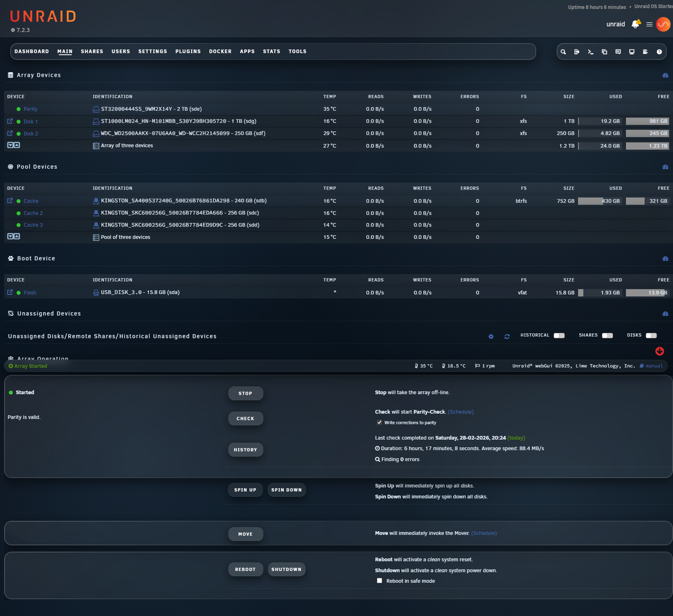Open the feedback speech bubble icon
Viewport: 673px width, 616px height.
pyautogui.click(x=618, y=52)
